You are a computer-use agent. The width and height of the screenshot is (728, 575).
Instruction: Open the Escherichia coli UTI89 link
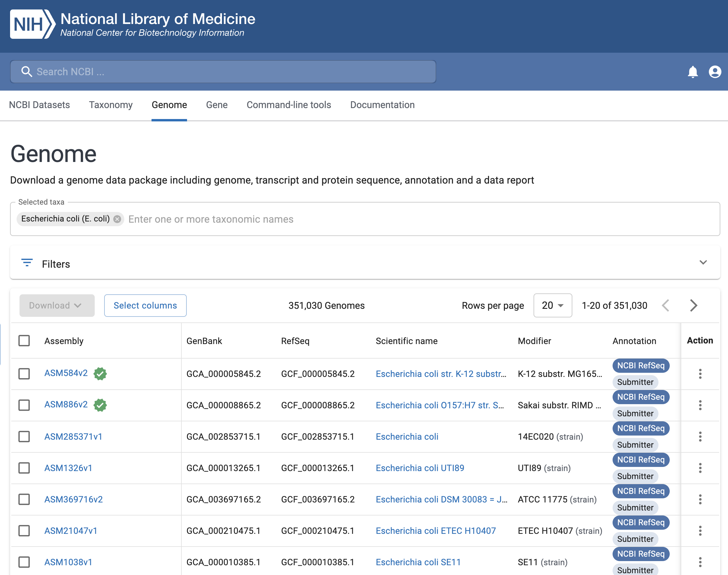pyautogui.click(x=420, y=468)
